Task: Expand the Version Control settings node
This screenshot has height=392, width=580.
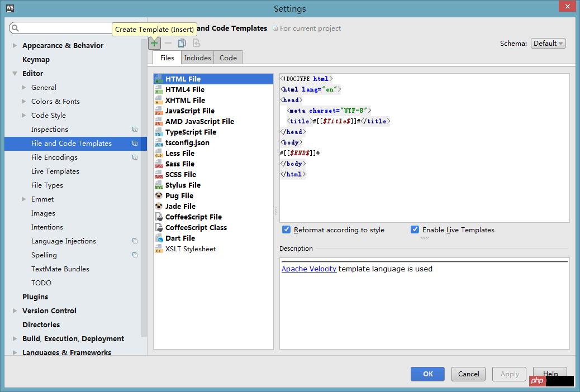Action: pyautogui.click(x=15, y=311)
